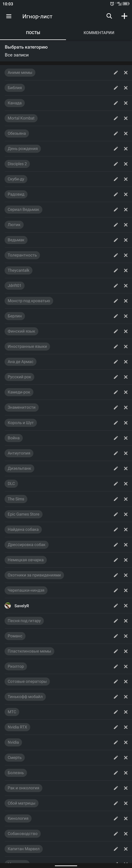Tap the search magnifier icon
This screenshot has width=132, height=868.
pos(109,16)
